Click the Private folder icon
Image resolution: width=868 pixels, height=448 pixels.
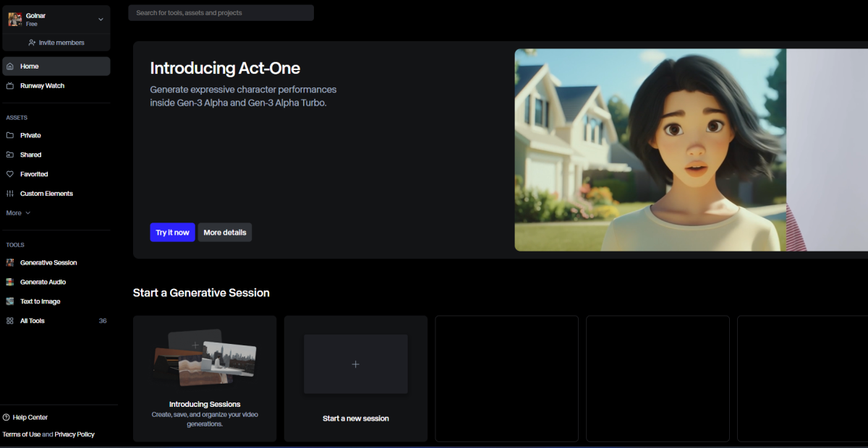tap(10, 136)
